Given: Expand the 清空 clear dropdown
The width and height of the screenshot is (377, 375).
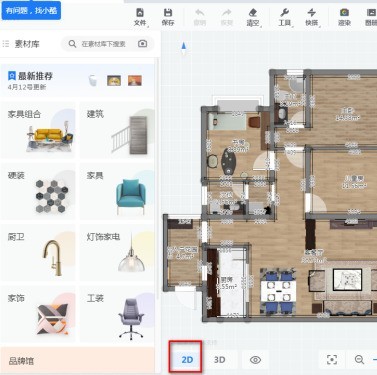Looking at the screenshot, I should [253, 17].
